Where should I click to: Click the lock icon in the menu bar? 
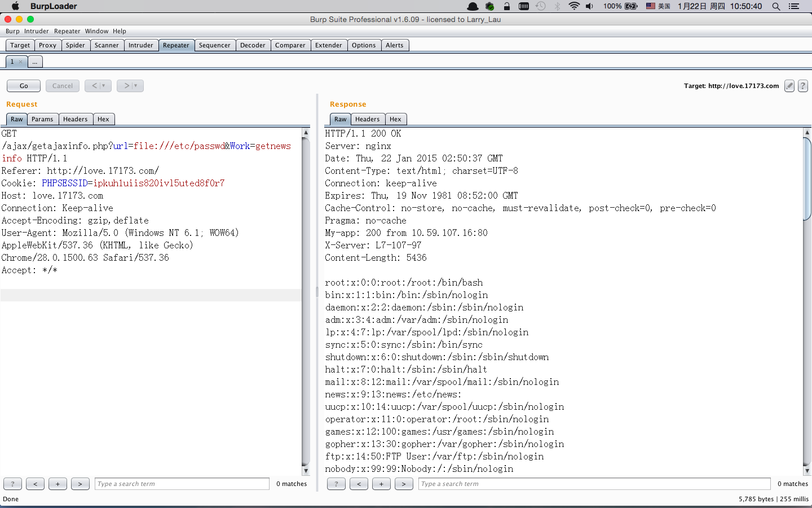click(x=507, y=6)
